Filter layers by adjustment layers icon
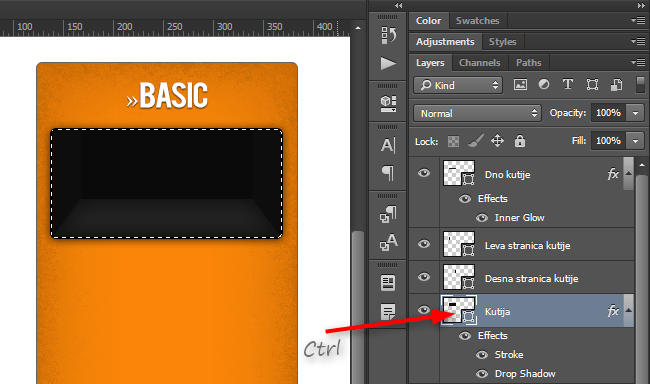The width and height of the screenshot is (650, 384). [544, 85]
